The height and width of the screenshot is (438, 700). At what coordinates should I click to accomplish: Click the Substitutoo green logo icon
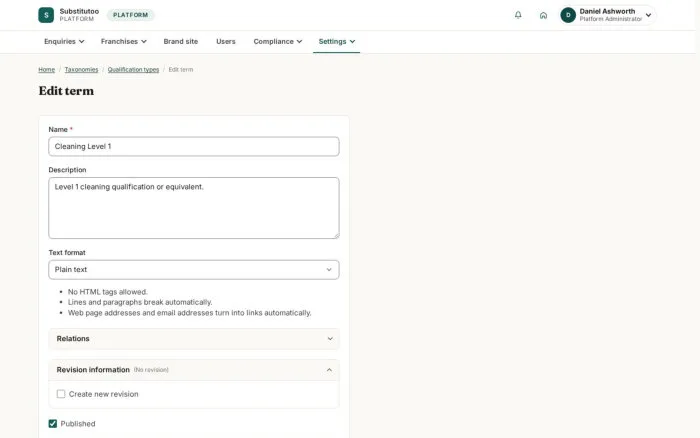tap(46, 15)
